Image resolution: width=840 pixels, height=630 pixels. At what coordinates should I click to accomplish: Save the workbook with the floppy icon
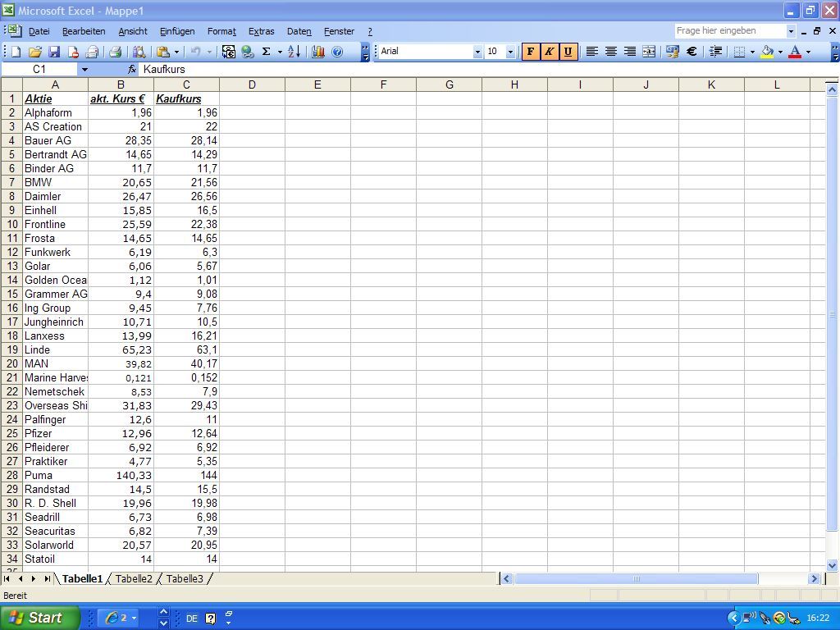53,52
